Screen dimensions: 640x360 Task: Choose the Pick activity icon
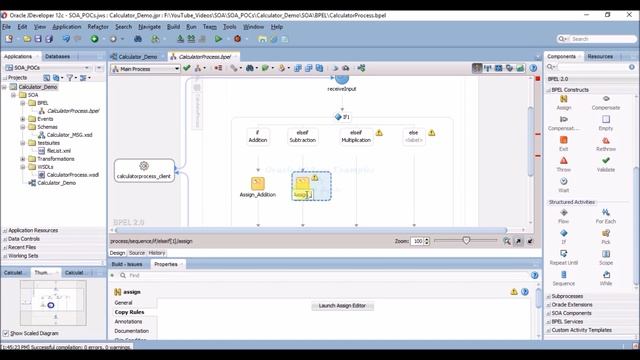pyautogui.click(x=606, y=233)
